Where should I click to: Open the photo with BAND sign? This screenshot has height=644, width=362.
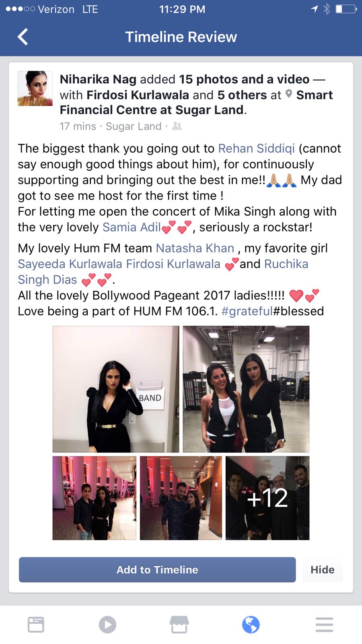pyautogui.click(x=116, y=389)
